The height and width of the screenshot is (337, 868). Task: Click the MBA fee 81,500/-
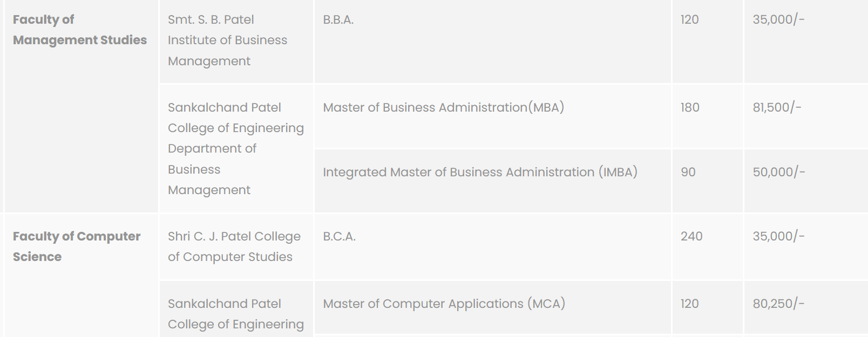(777, 107)
